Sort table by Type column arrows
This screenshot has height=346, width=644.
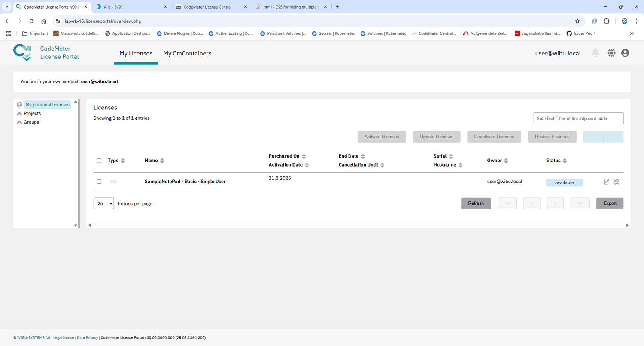point(123,161)
